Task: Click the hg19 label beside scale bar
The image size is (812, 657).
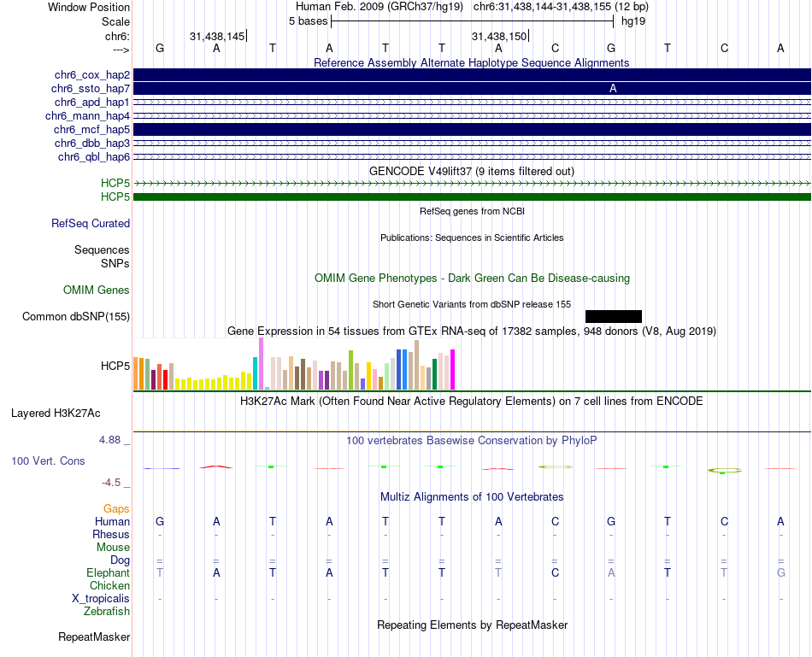Action: (633, 21)
